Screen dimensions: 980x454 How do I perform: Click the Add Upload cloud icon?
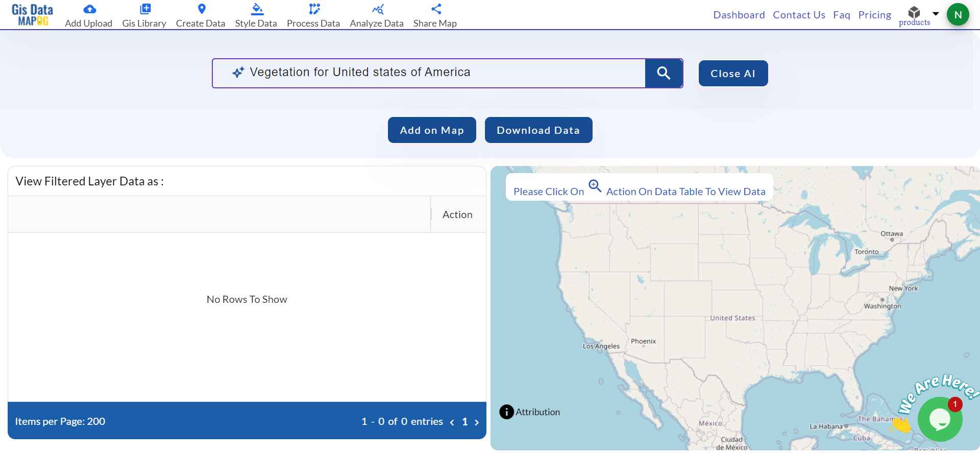(89, 9)
